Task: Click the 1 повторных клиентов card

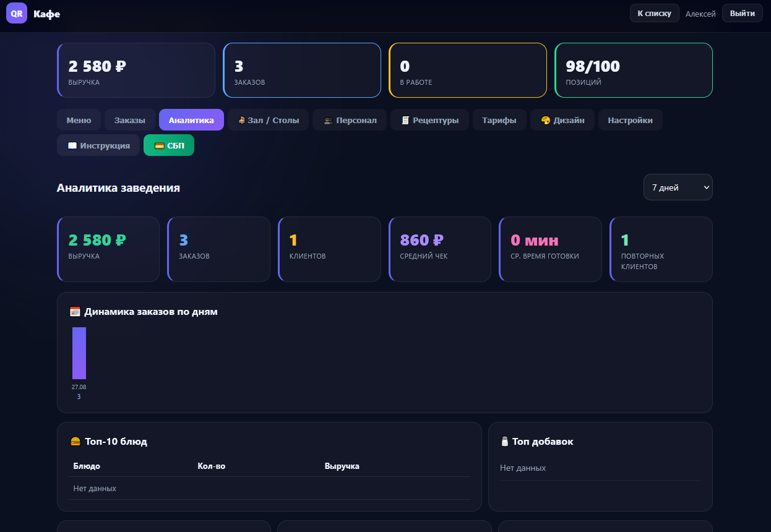Action: pyautogui.click(x=661, y=249)
